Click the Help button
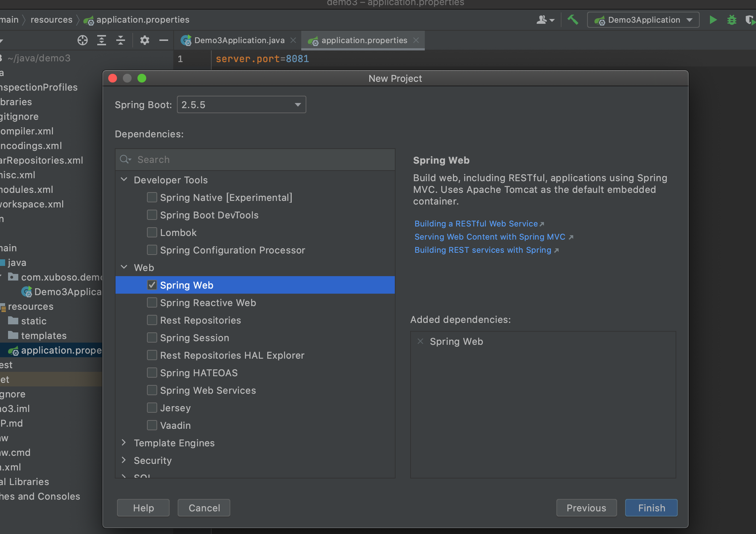The height and width of the screenshot is (534, 756). click(143, 508)
